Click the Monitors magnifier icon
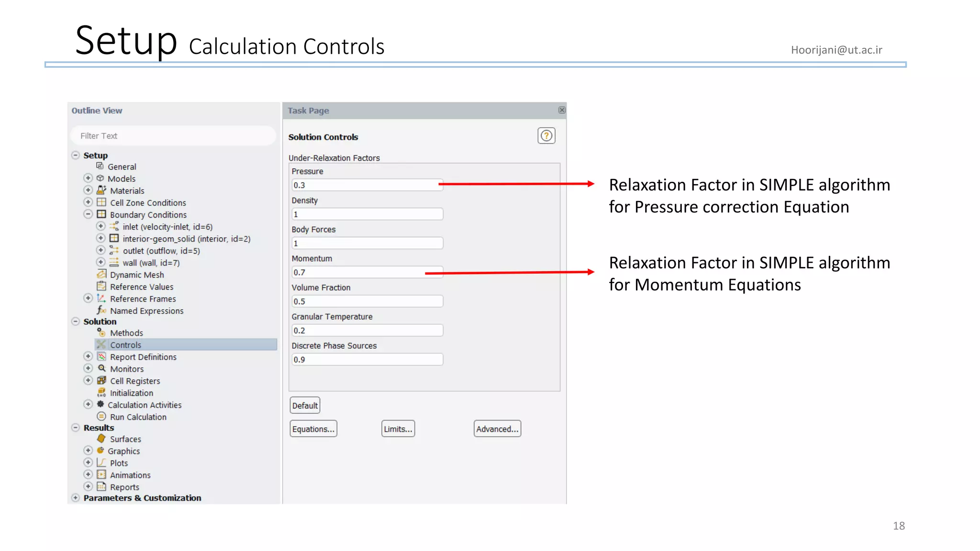The height and width of the screenshot is (551, 980). 101,368
